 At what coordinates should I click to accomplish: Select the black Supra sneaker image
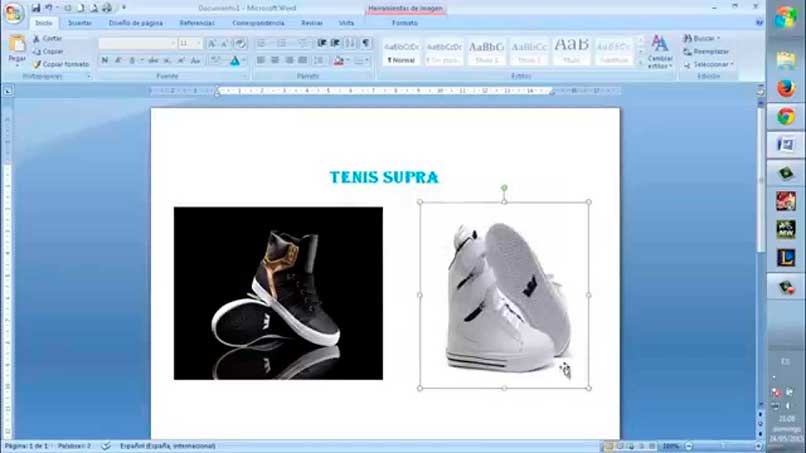(x=278, y=293)
